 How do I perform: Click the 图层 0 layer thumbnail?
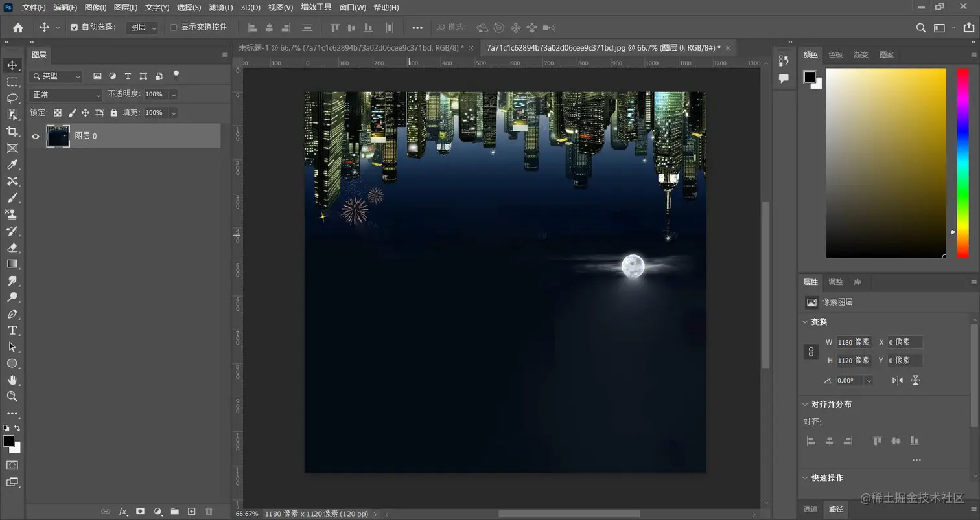tap(58, 136)
